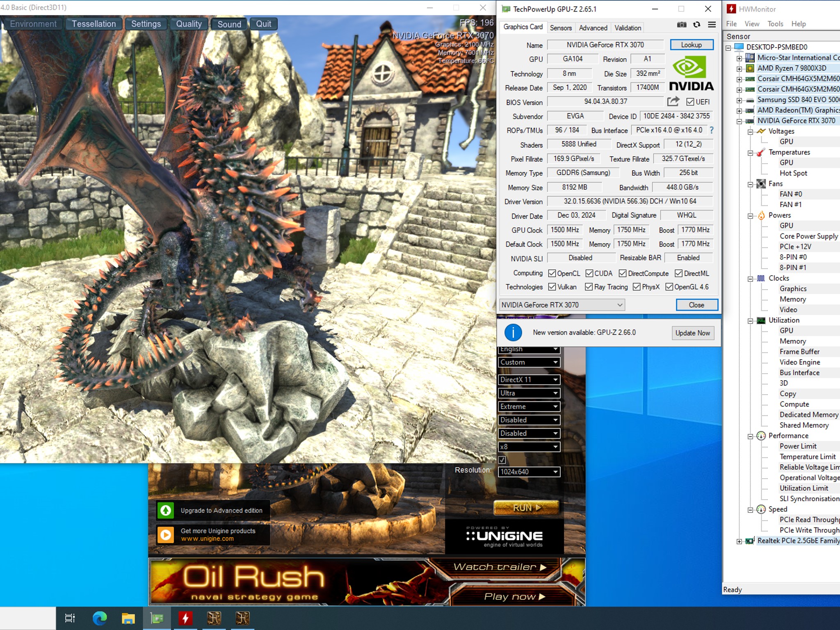The height and width of the screenshot is (630, 840).
Task: Toggle the Ray Tracing checkbox
Action: click(589, 287)
